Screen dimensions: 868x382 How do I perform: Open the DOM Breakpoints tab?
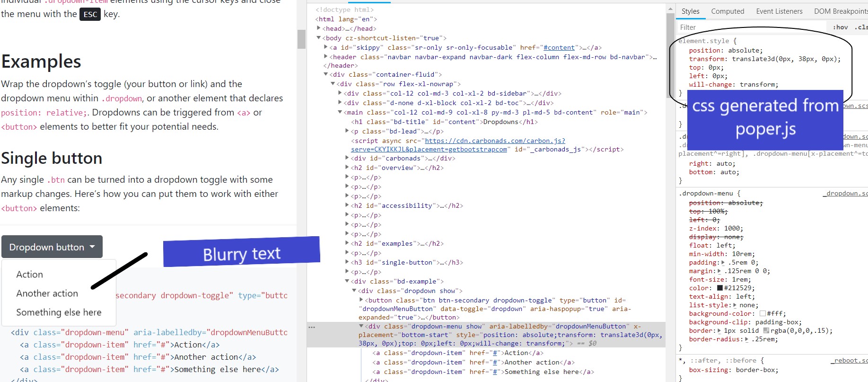click(841, 11)
